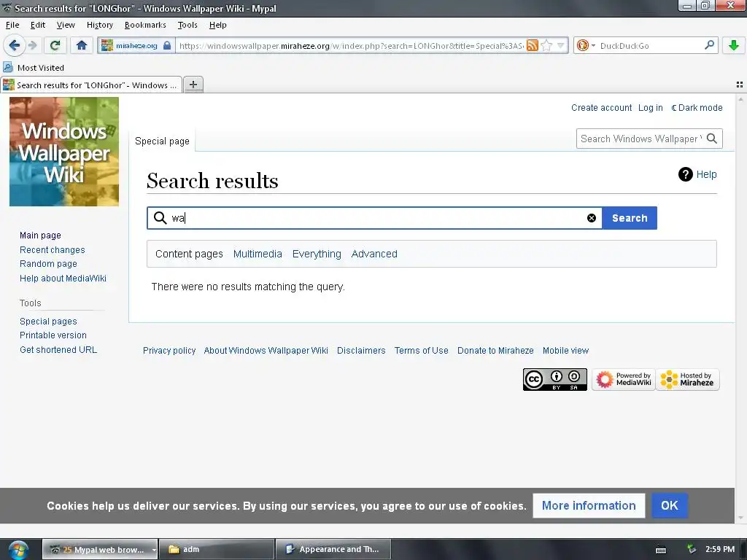
Task: Click the magnifier in DuckDuckGo search box
Action: [x=709, y=45]
